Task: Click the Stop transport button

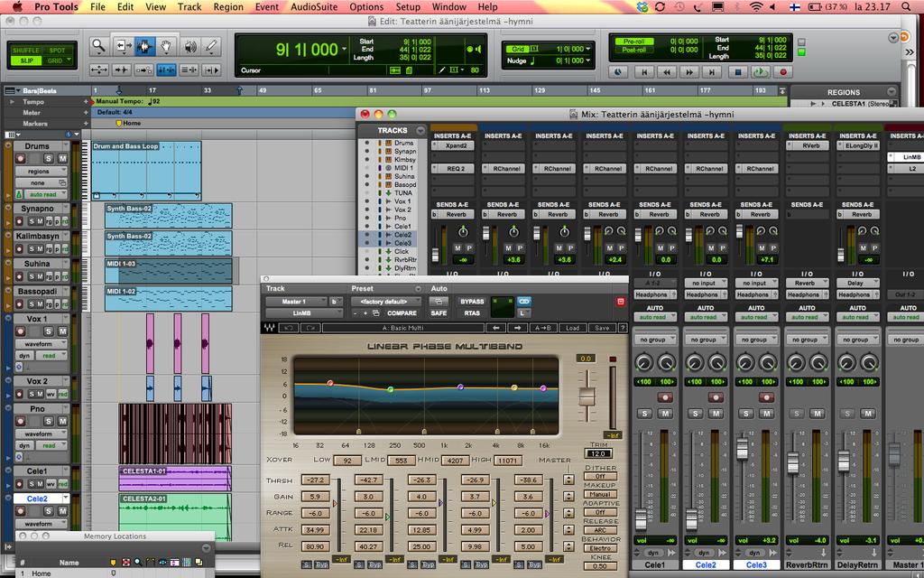Action: click(737, 72)
